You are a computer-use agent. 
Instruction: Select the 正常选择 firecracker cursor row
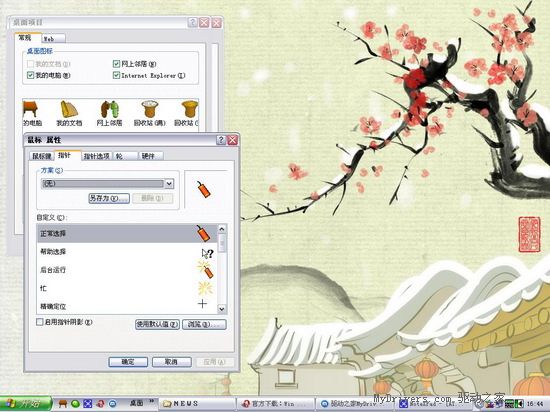click(x=127, y=234)
